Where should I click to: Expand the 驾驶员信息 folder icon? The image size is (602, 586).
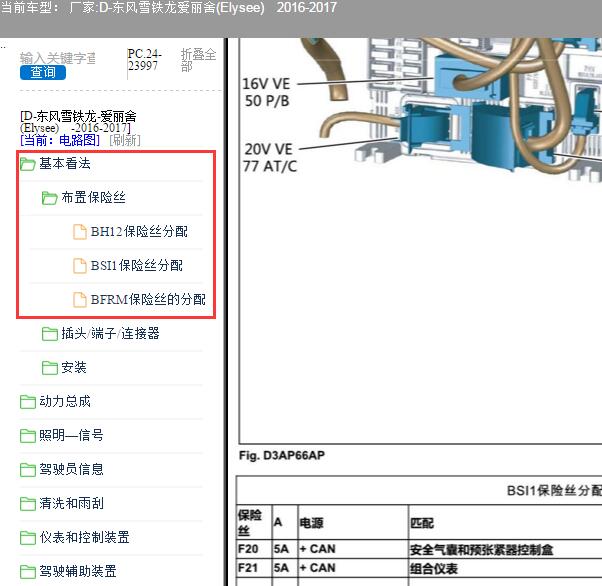point(28,469)
